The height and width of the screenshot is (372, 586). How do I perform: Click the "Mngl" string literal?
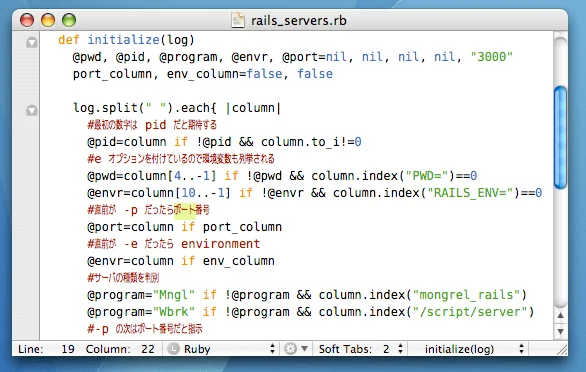[x=174, y=295]
